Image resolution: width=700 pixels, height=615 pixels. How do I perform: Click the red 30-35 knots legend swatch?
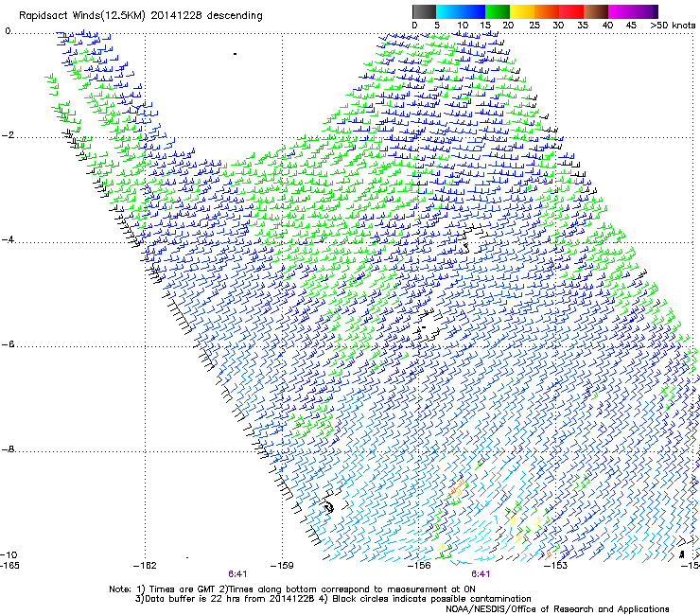[571, 11]
